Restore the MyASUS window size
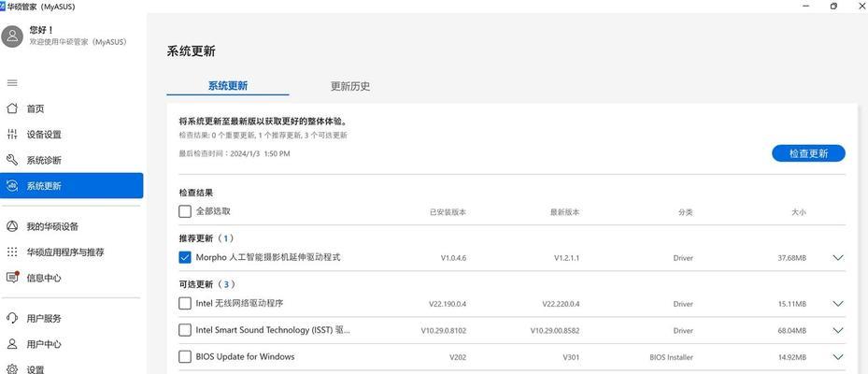This screenshot has height=374, width=868. [833, 6]
